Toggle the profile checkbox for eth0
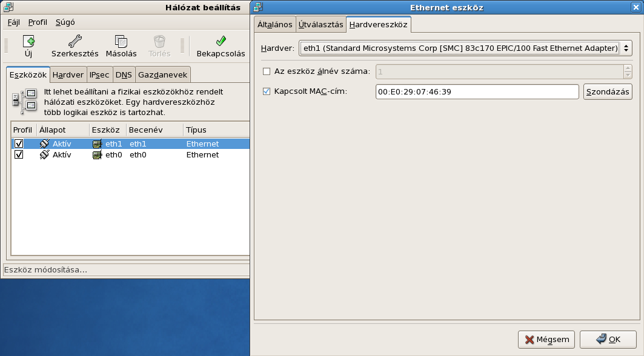644x356 pixels. point(19,155)
